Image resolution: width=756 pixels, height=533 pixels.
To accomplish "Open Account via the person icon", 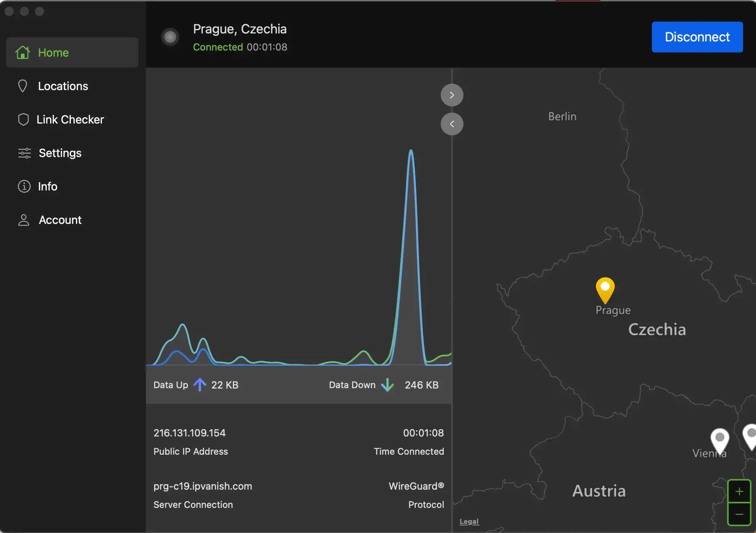I will (x=23, y=220).
